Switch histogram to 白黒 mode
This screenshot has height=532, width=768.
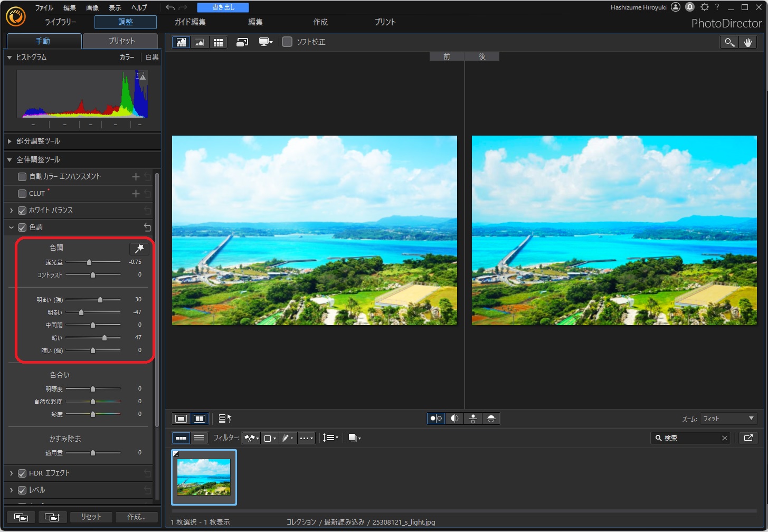click(x=152, y=57)
